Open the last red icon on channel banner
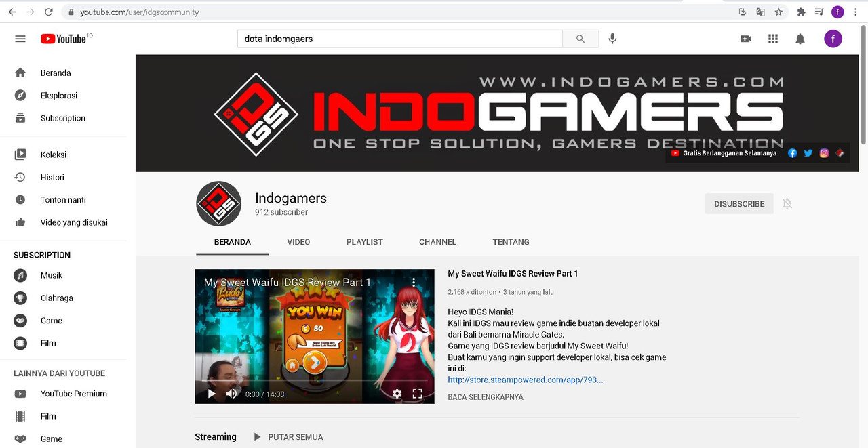 840,153
